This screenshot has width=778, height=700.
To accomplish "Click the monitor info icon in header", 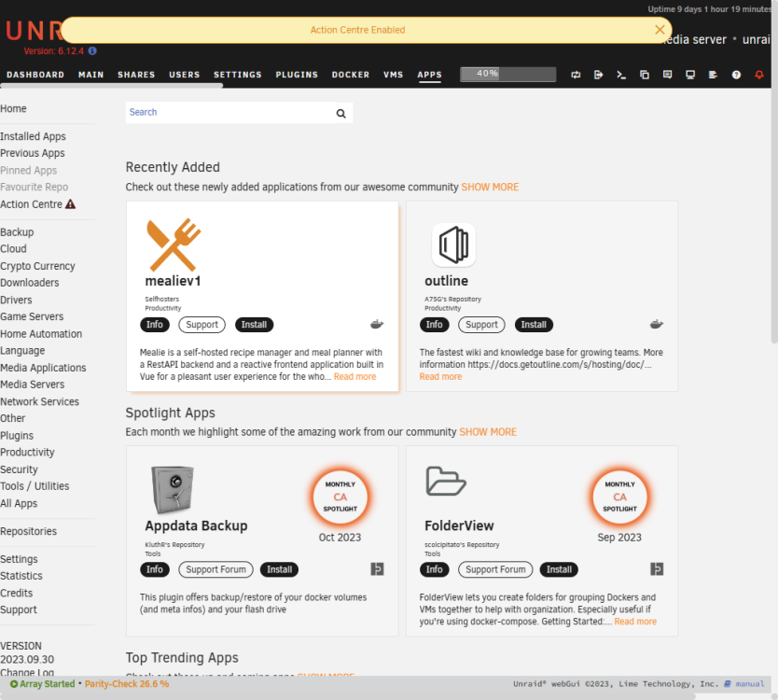I will (690, 75).
